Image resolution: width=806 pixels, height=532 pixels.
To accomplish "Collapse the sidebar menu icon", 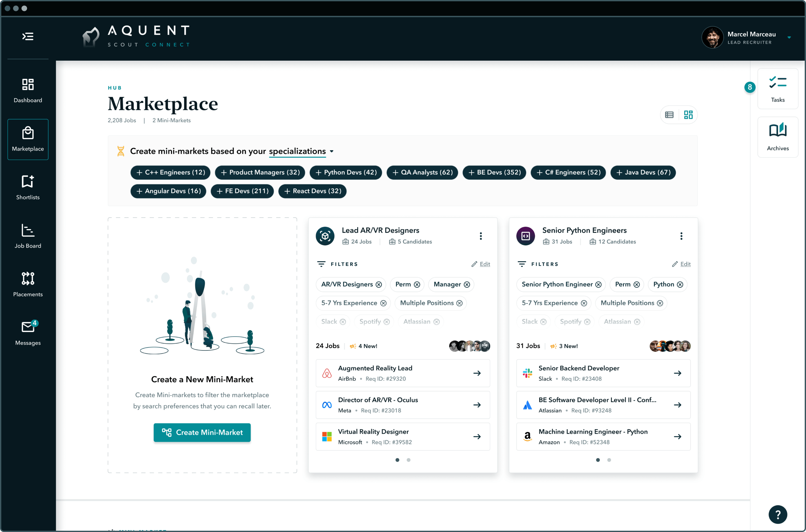I will tap(28, 36).
